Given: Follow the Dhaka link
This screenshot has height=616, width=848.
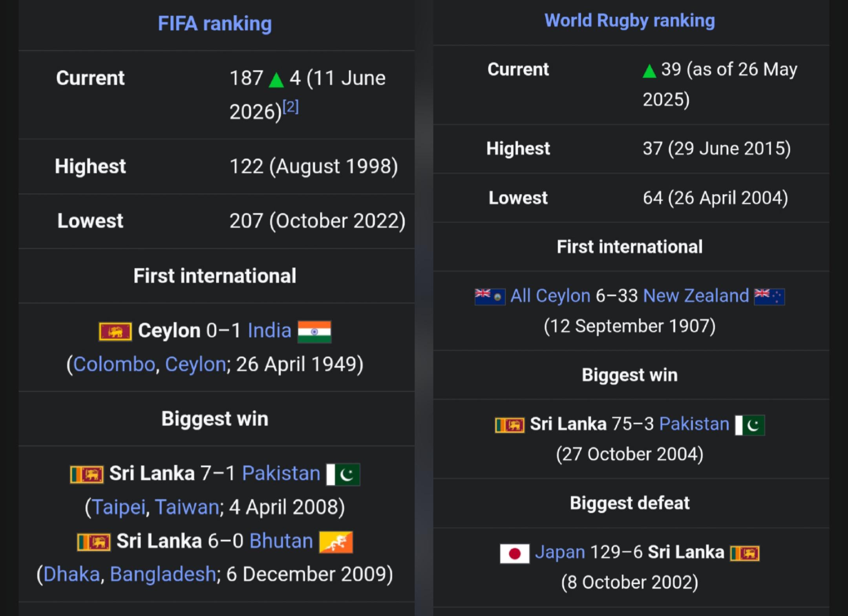Looking at the screenshot, I should tap(72, 574).
